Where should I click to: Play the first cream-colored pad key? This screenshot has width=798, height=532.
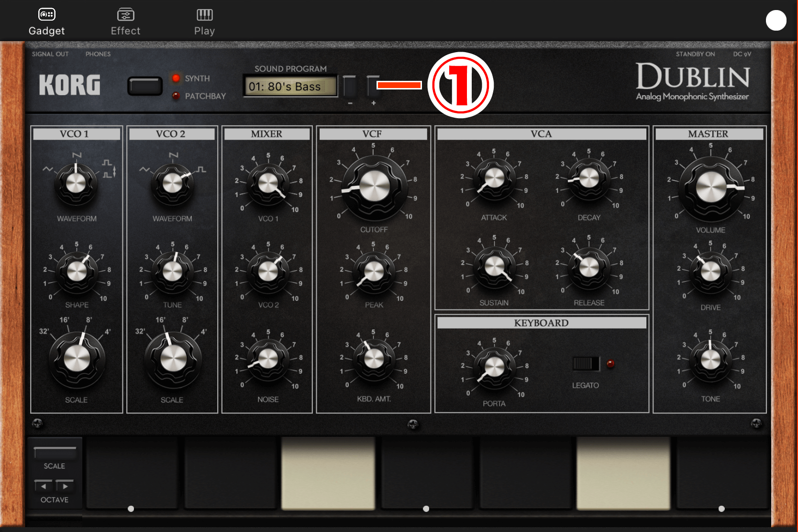(x=328, y=473)
